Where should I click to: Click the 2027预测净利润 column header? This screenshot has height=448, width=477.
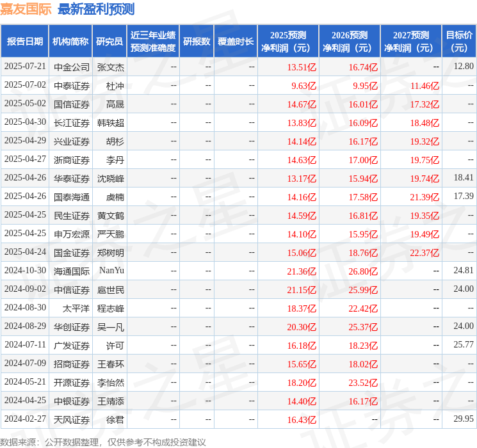pos(411,42)
